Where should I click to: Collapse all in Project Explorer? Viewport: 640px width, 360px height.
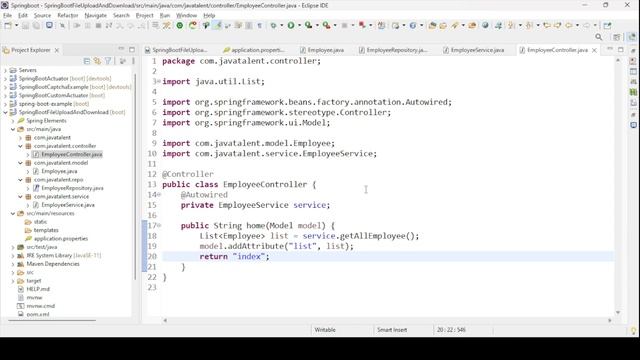point(87,61)
